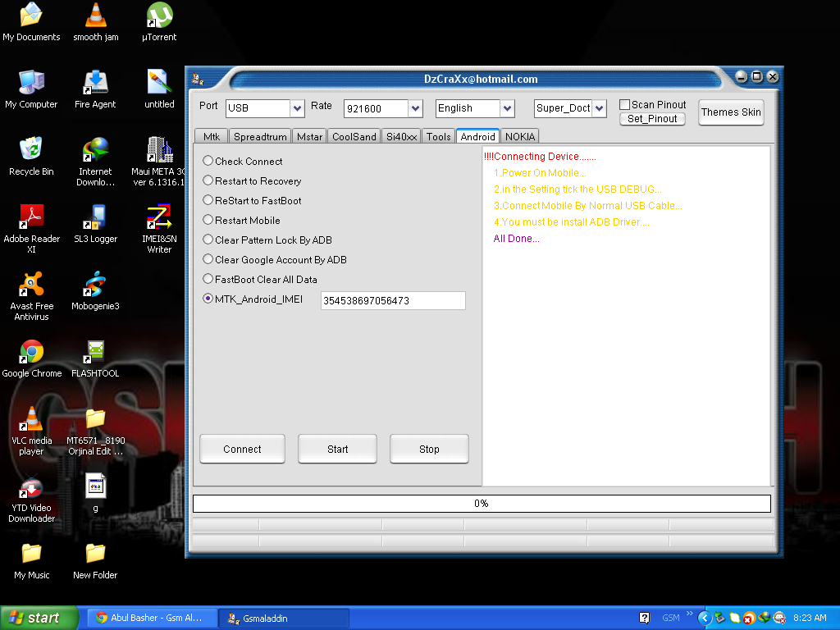
Task: Select Clear Pattern Lock By ADB
Action: click(208, 240)
